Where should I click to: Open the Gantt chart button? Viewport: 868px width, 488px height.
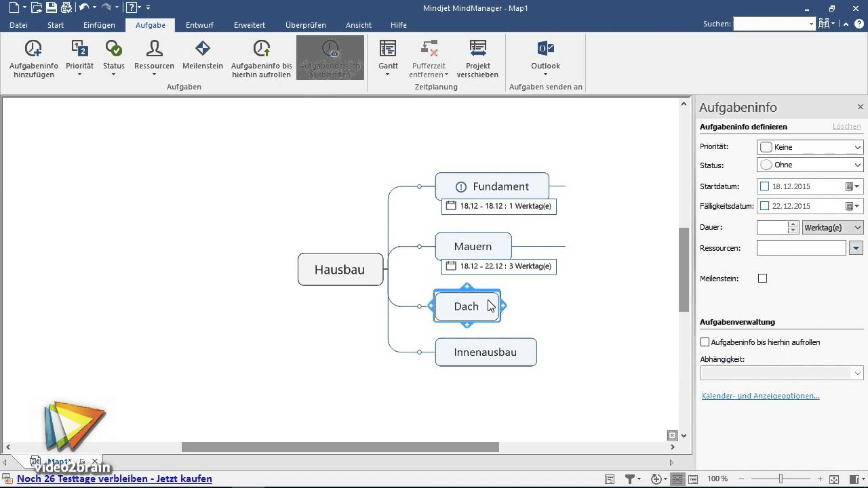[x=388, y=58]
